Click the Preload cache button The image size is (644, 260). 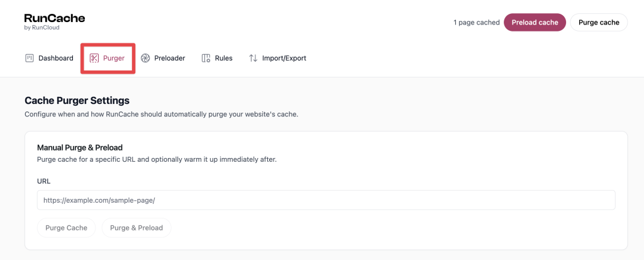(x=535, y=22)
